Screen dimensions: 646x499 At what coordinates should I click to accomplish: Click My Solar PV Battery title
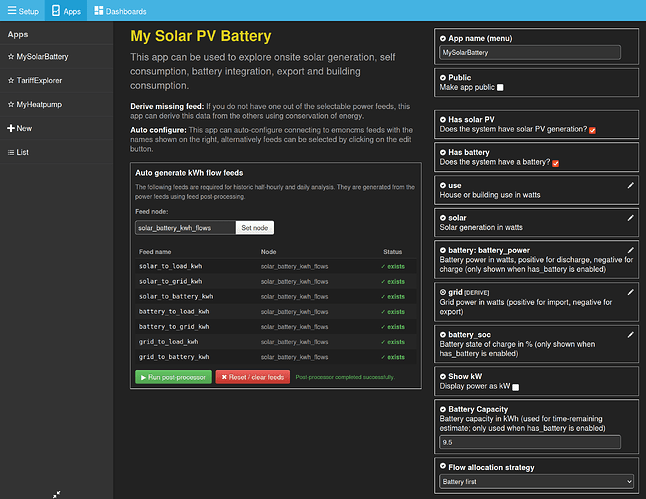click(x=201, y=36)
